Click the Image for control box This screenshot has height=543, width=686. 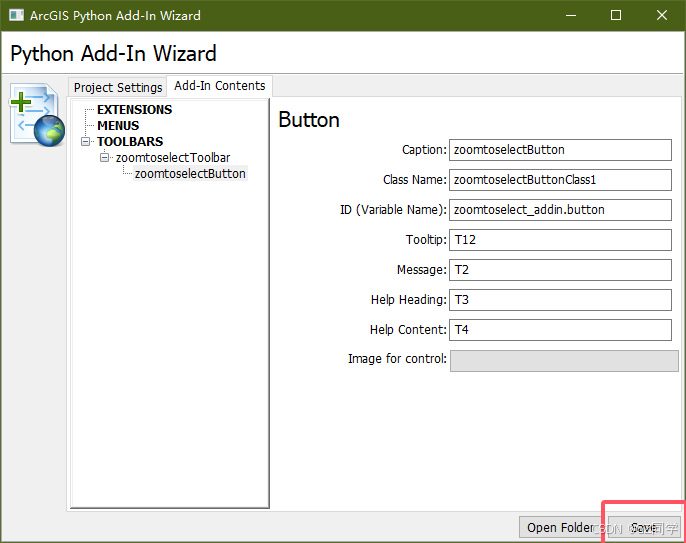(x=564, y=361)
